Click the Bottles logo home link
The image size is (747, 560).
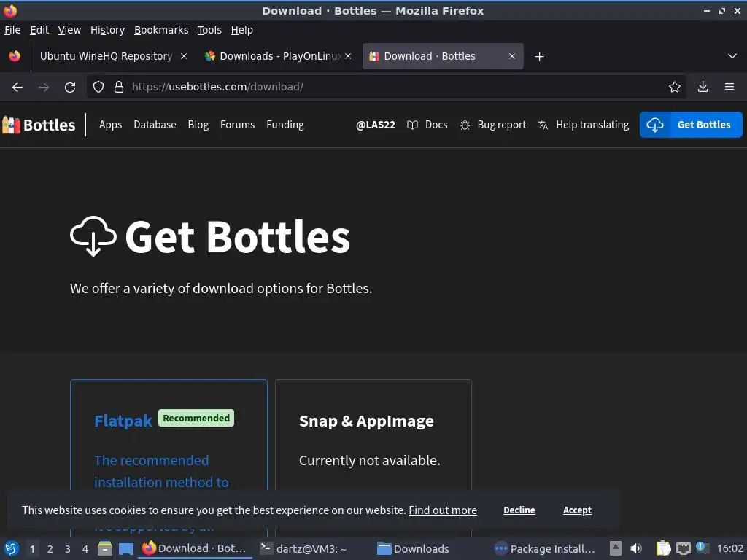[x=39, y=125]
